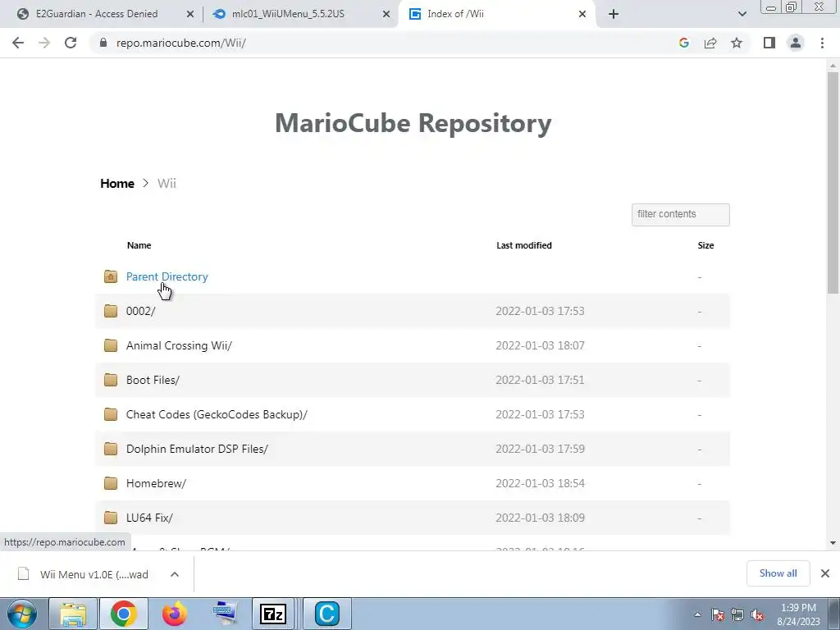840x630 pixels.
Task: Click the Parent Directory folder icon
Action: [111, 276]
